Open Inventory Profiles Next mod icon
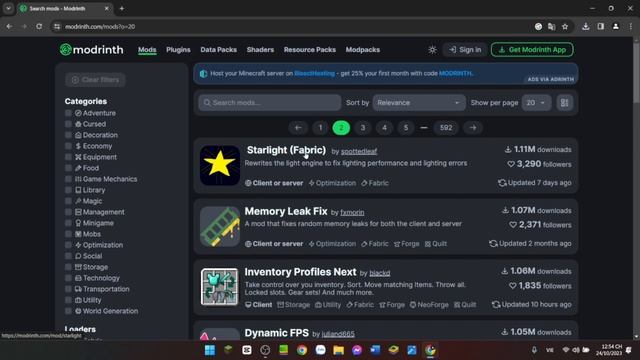 [220, 287]
